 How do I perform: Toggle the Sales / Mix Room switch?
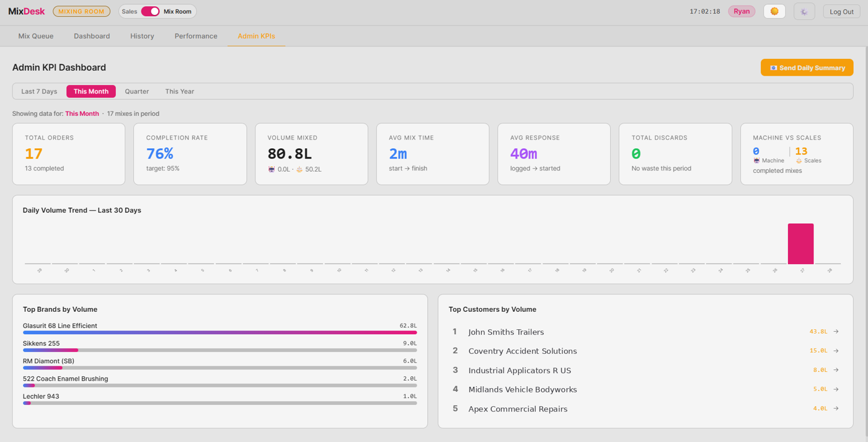tap(150, 11)
